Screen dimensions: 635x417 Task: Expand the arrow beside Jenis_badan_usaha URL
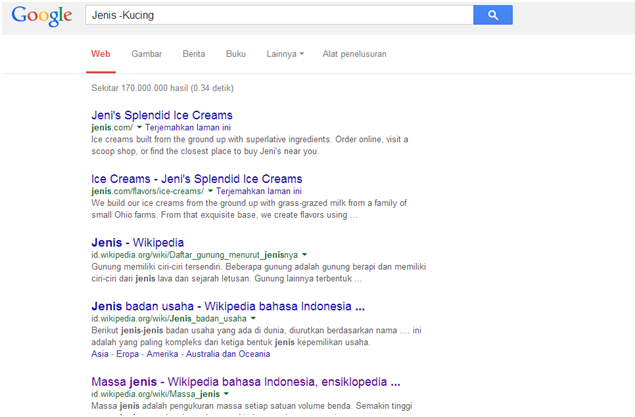(253, 318)
